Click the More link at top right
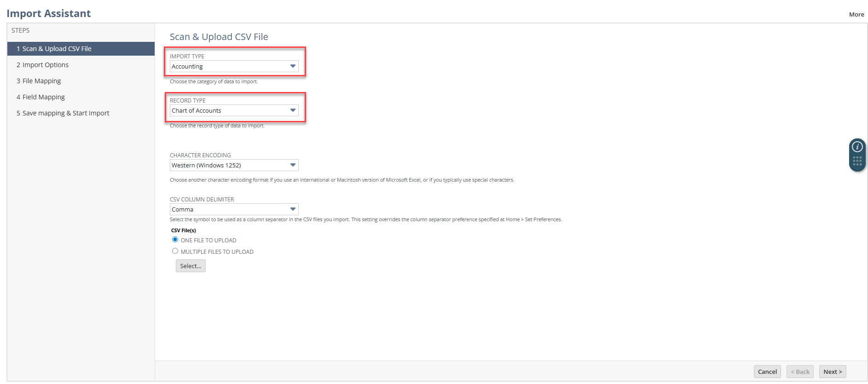The width and height of the screenshot is (868, 384). pos(856,14)
